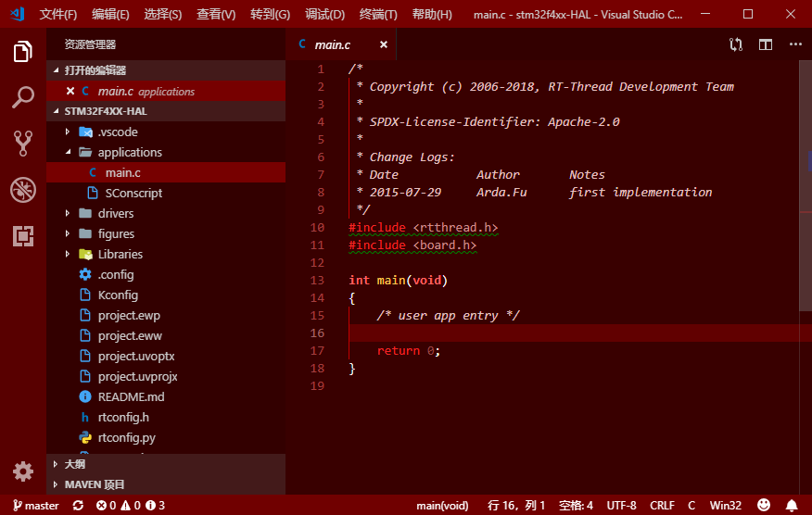812x515 pixels.
Task: Open the rtconfig.py file
Action: pos(166,437)
